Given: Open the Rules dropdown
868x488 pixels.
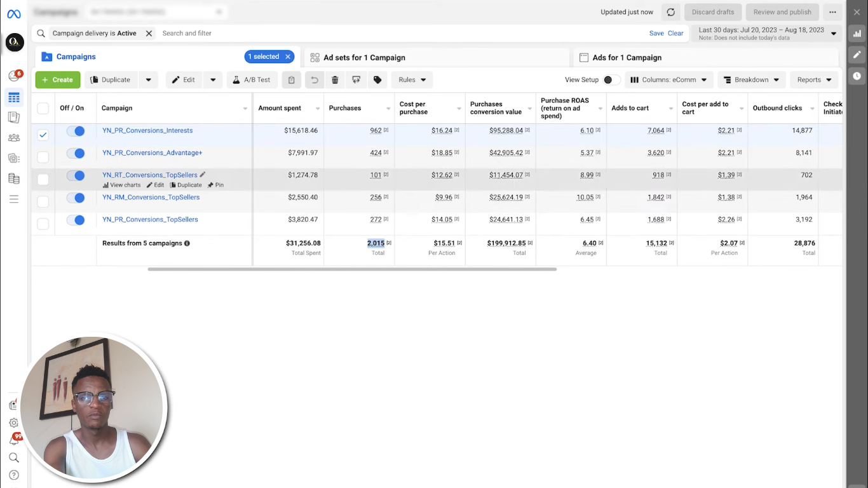Looking at the screenshot, I should pos(412,80).
